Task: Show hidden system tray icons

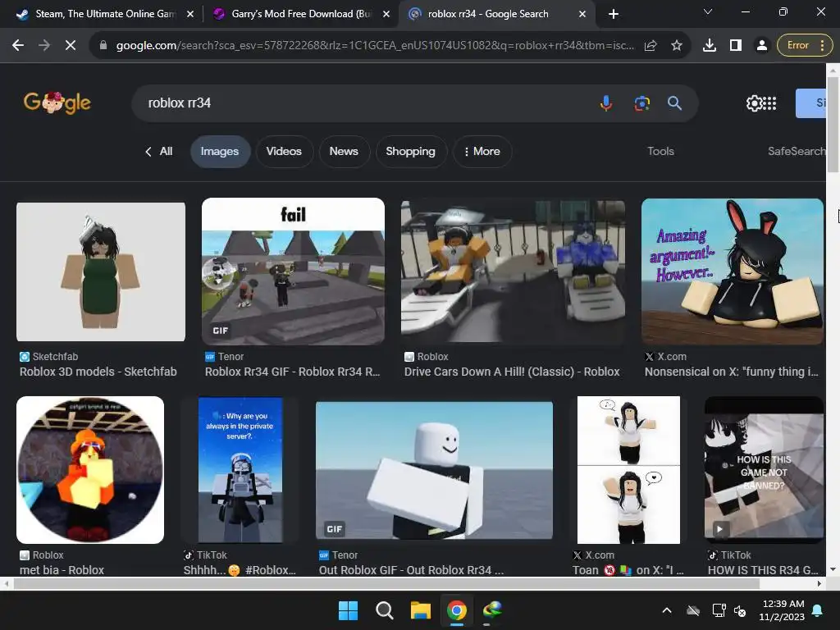Action: coord(667,610)
